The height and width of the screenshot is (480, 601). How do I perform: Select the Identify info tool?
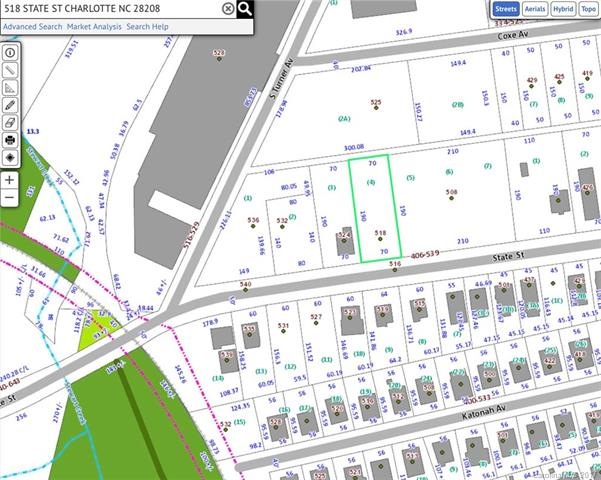click(x=10, y=53)
